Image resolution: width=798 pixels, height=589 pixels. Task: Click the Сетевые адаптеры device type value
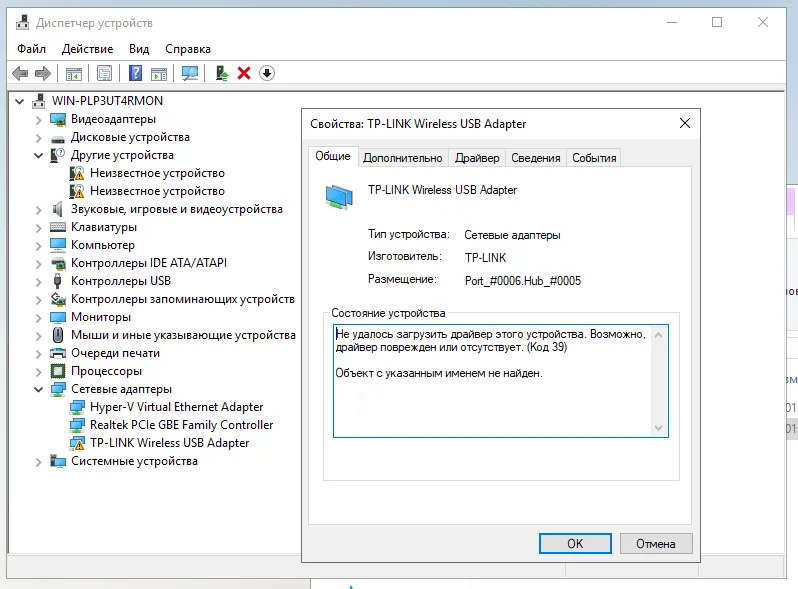point(512,235)
